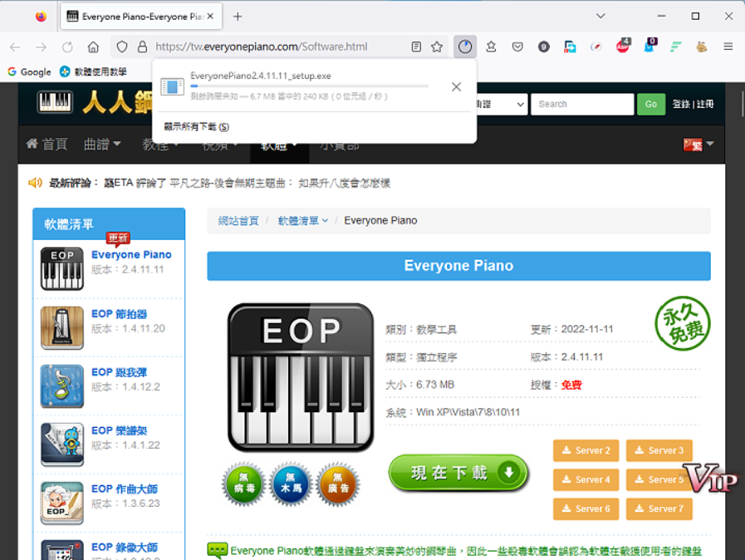The width and height of the screenshot is (745, 560).
Task: Open Everyone Piano in the software list
Action: point(131,254)
